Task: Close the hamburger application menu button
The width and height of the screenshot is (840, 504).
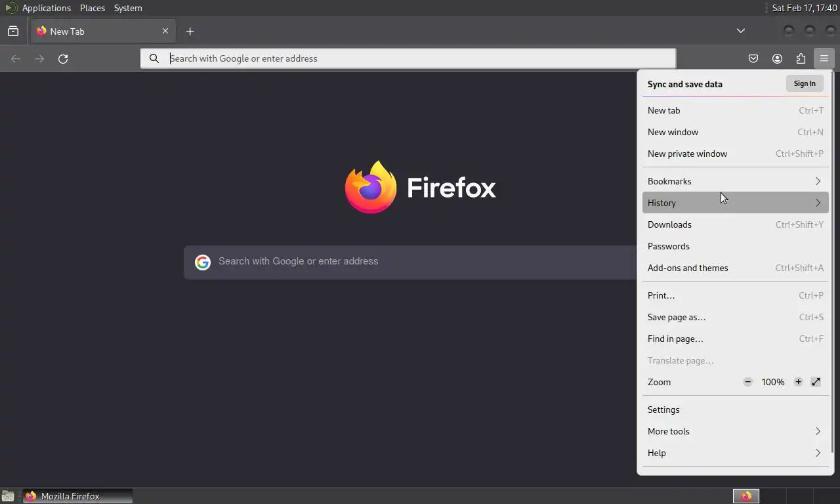Action: click(824, 58)
